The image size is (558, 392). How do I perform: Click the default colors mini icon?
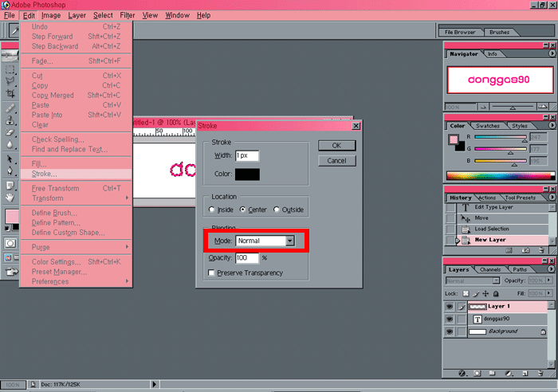7,229
